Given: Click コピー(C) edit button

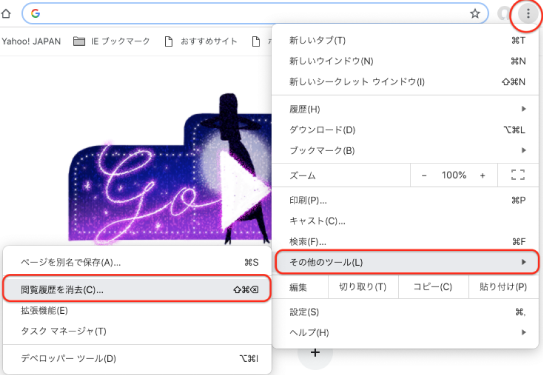Looking at the screenshot, I should [433, 287].
